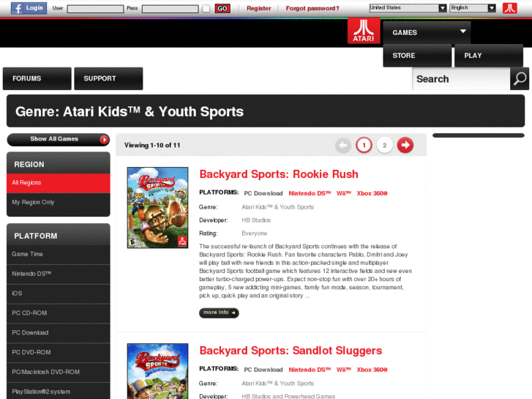Click 'HB Studios' developer text for Rookie Rush

click(256, 220)
